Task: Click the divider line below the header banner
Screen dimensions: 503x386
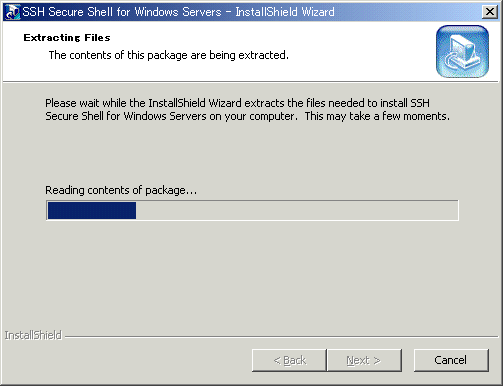Action: tap(251, 81)
